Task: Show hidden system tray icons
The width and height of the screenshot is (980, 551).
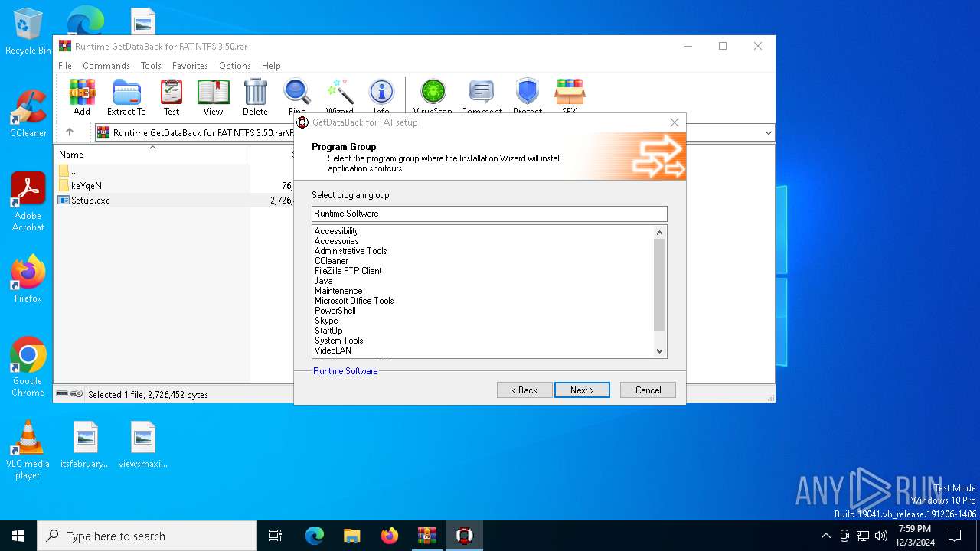Action: 825,536
